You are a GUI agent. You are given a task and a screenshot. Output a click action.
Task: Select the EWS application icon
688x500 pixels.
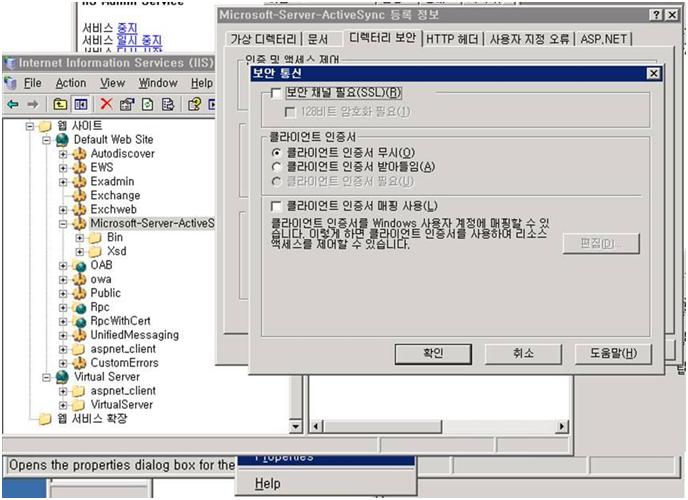click(x=79, y=168)
